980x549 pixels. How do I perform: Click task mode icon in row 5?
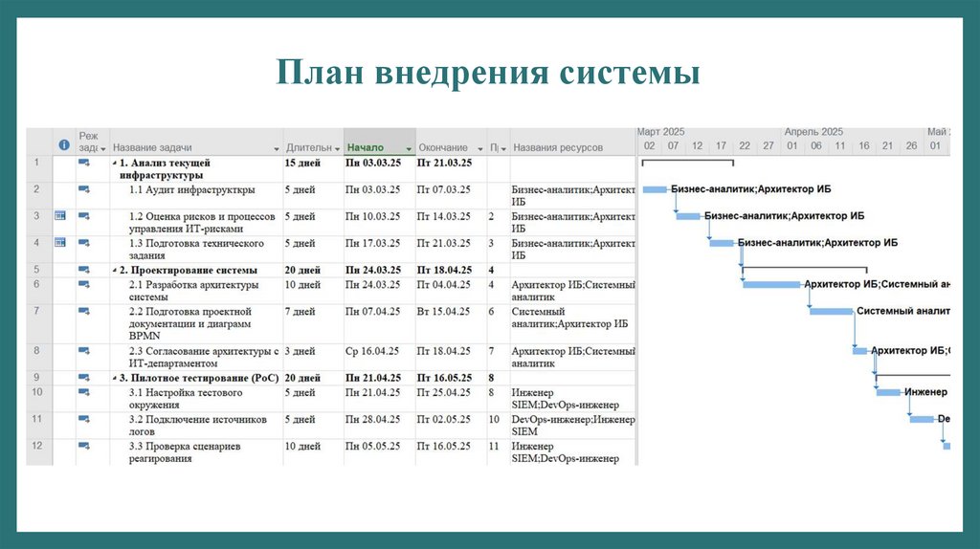[x=84, y=270]
